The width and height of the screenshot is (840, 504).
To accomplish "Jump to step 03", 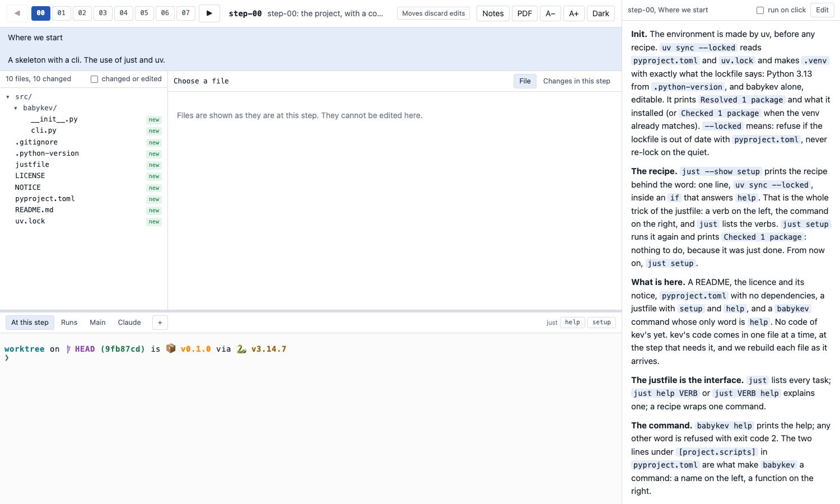I will tap(103, 13).
